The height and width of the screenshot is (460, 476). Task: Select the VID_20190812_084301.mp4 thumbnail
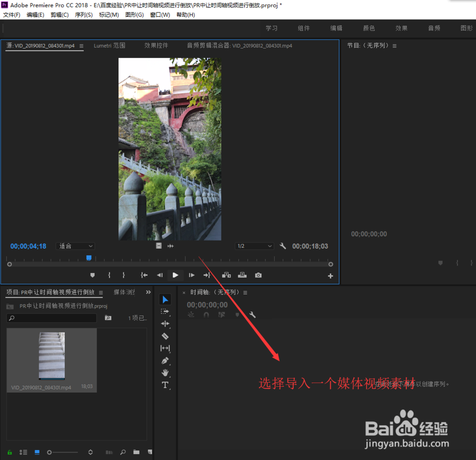tap(51, 356)
